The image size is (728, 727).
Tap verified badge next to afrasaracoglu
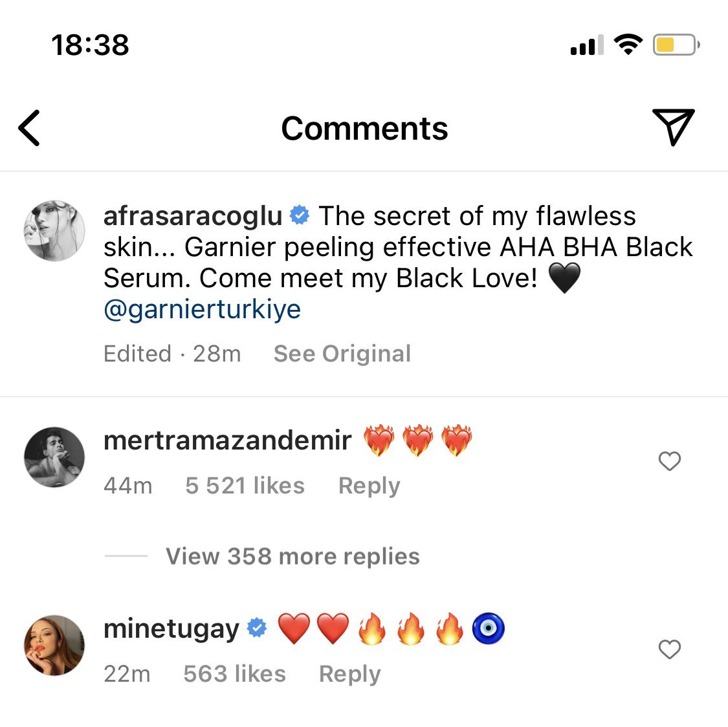click(299, 215)
